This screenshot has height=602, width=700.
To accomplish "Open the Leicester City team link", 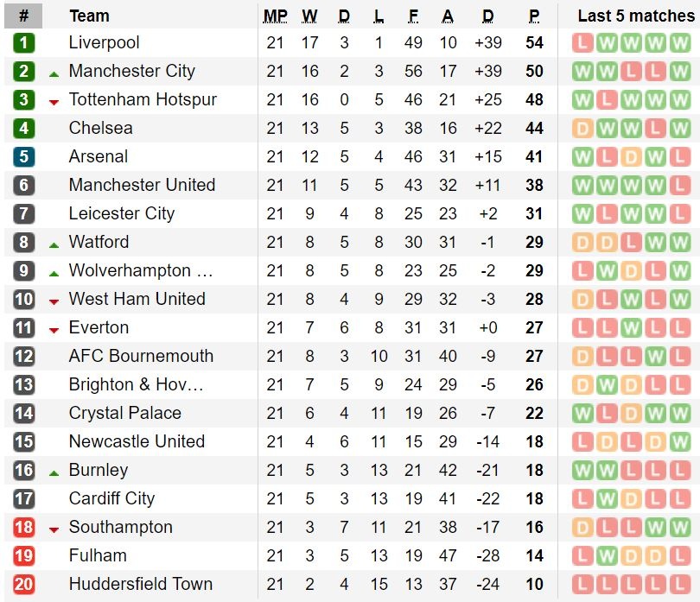I will (x=122, y=213).
